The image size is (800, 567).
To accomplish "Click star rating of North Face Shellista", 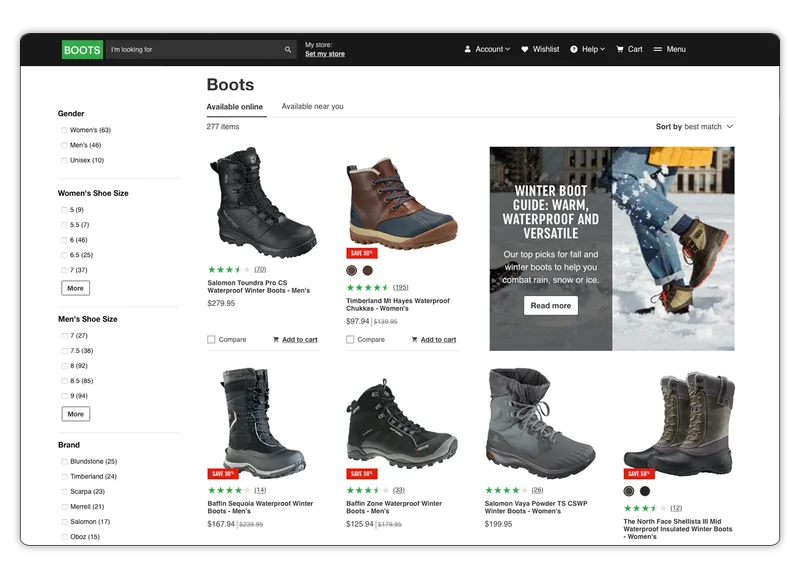I will point(645,508).
